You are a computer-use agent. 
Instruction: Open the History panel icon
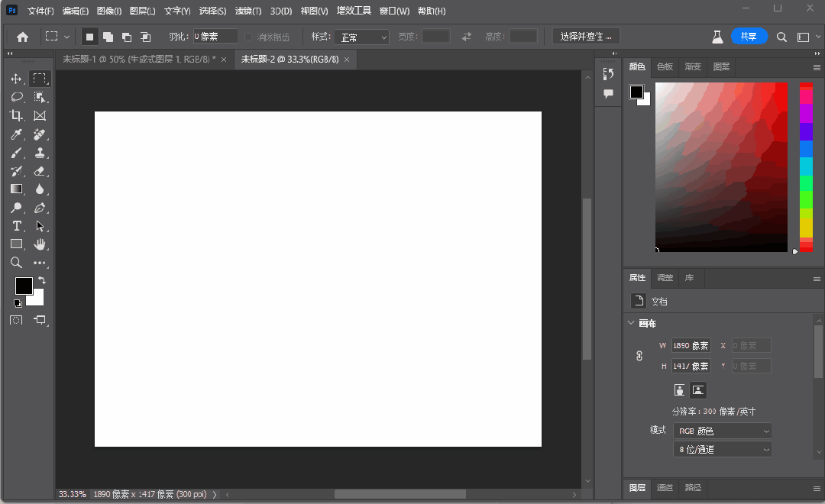pos(608,74)
